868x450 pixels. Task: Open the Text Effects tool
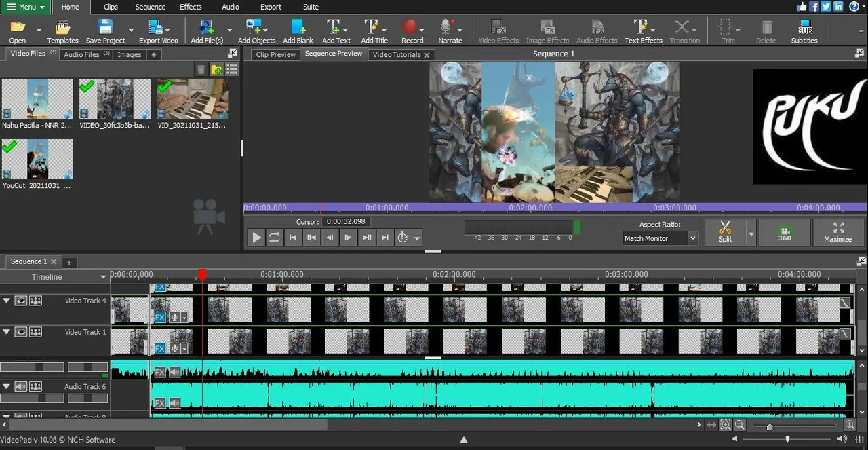[644, 31]
